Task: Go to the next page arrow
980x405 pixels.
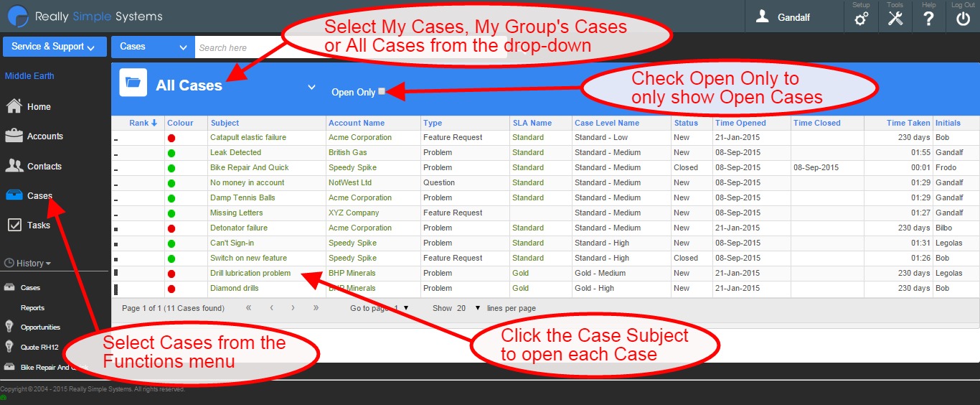Action: [293, 308]
